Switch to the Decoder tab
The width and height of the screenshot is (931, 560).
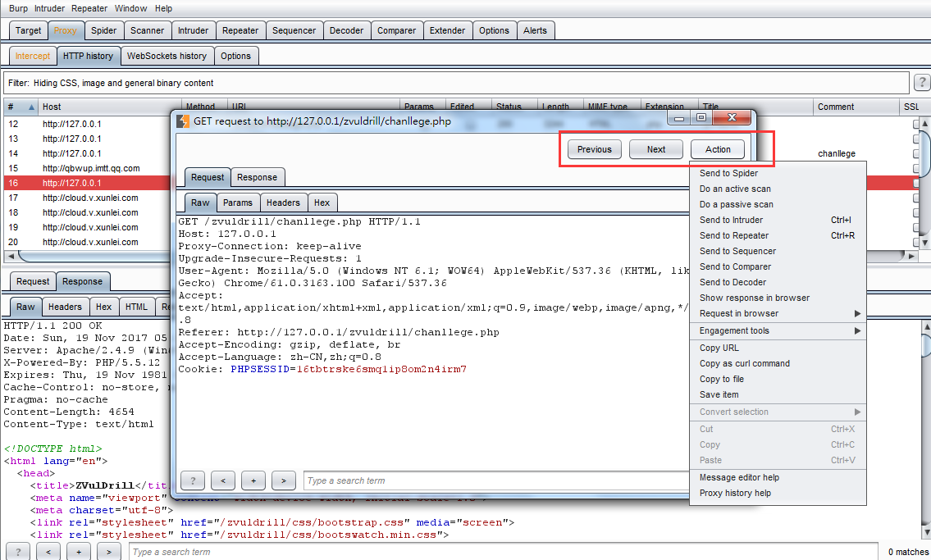[347, 30]
